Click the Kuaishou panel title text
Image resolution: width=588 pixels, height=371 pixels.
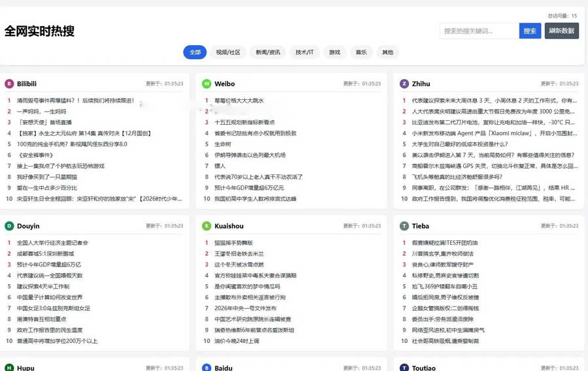coord(229,226)
